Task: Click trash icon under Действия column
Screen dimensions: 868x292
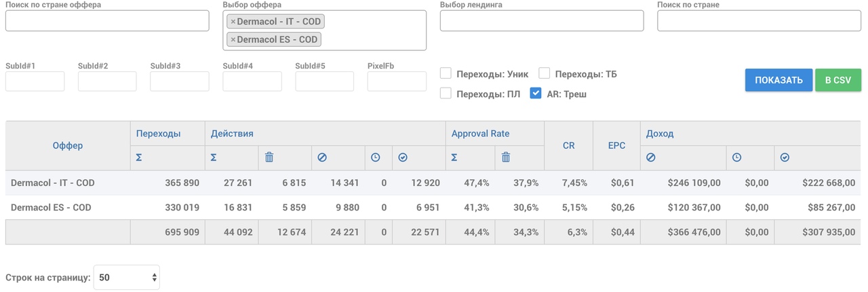Action: pos(269,158)
